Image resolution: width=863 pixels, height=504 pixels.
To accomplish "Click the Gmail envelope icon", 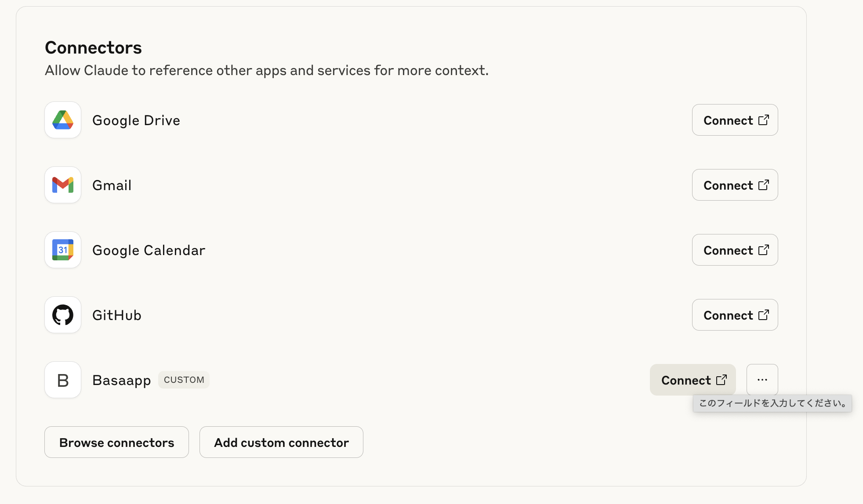I will click(x=63, y=185).
